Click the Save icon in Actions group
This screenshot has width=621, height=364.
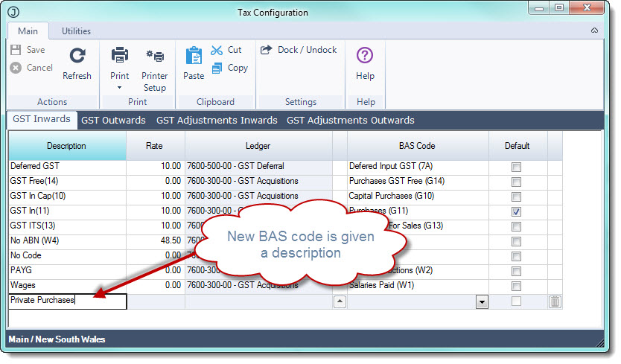click(16, 50)
